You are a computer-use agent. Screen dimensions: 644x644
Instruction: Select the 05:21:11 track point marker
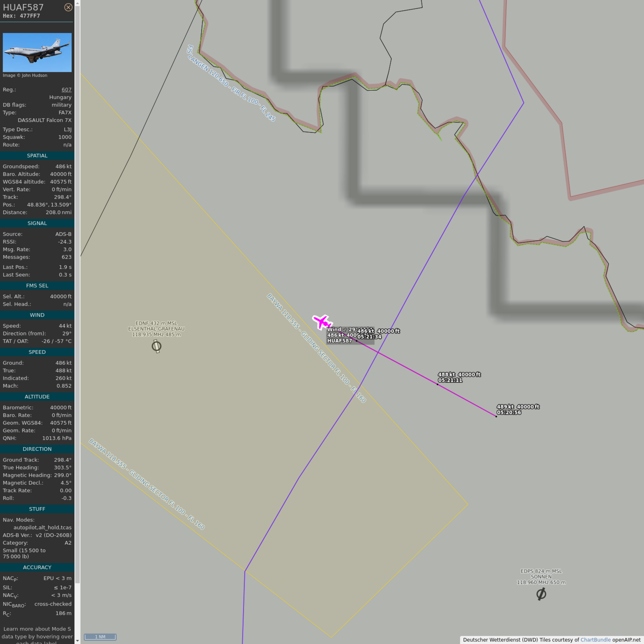click(x=437, y=384)
